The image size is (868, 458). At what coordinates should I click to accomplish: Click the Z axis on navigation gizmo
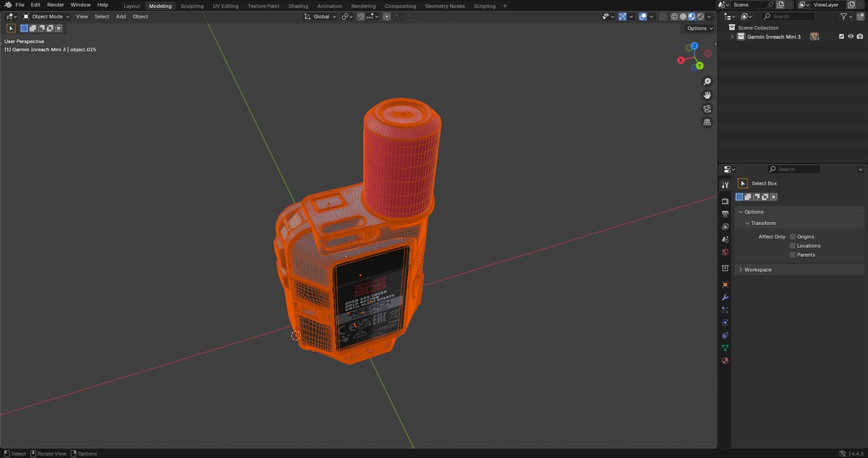tap(694, 46)
